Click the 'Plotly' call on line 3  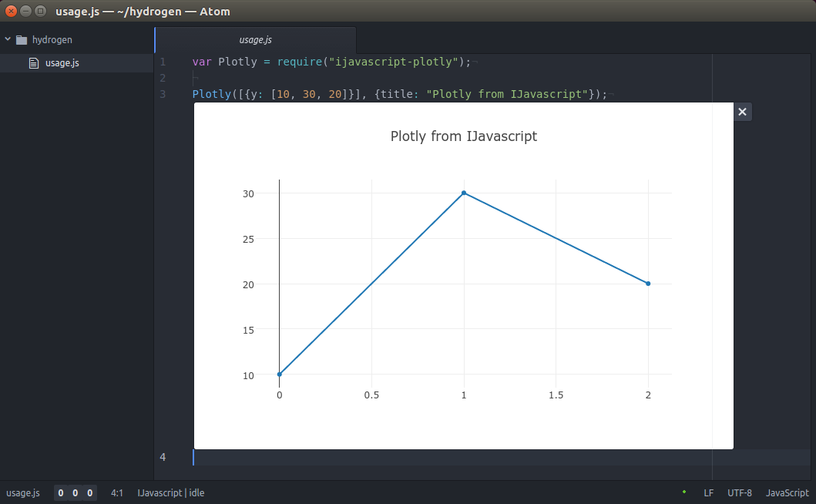click(212, 94)
